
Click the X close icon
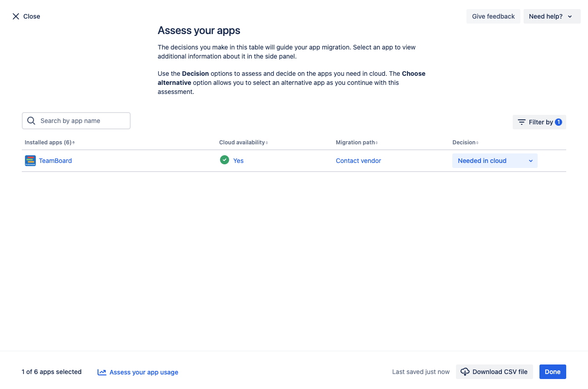coord(16,16)
